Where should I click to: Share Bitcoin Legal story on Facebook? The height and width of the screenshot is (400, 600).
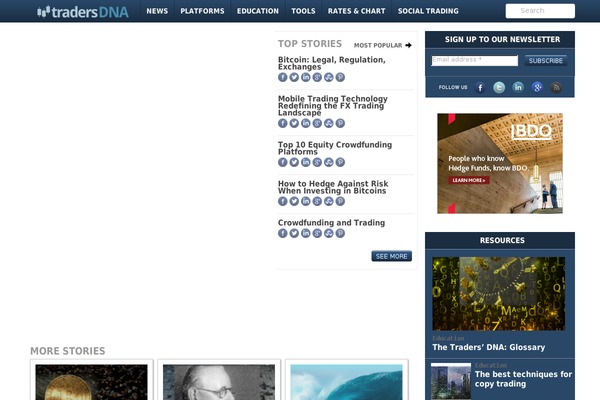click(282, 77)
